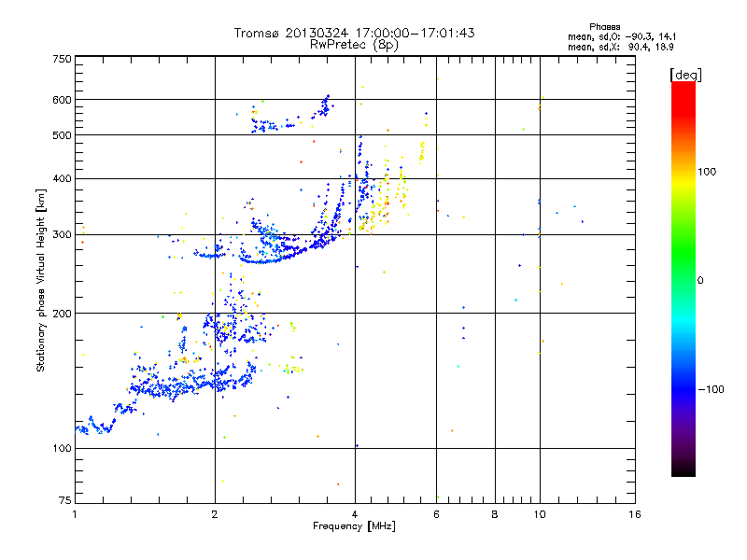
Task: Click the colorbar tick label '-100'
Action: (711, 389)
